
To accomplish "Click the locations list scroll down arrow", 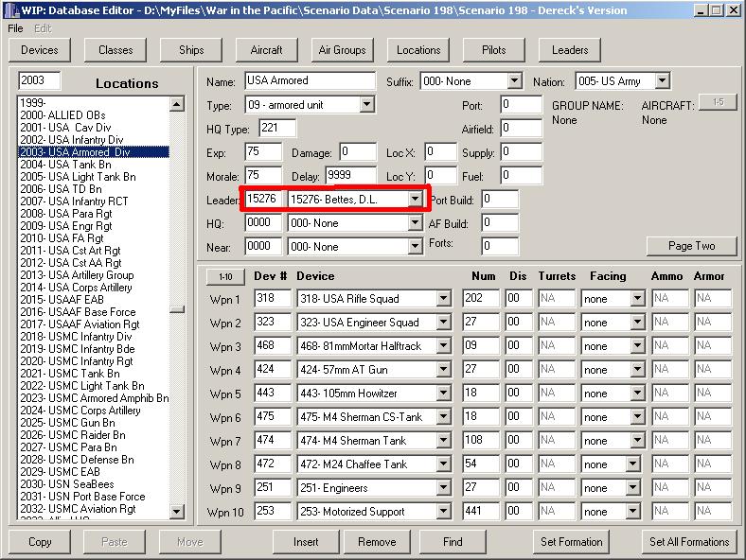I will point(177,512).
